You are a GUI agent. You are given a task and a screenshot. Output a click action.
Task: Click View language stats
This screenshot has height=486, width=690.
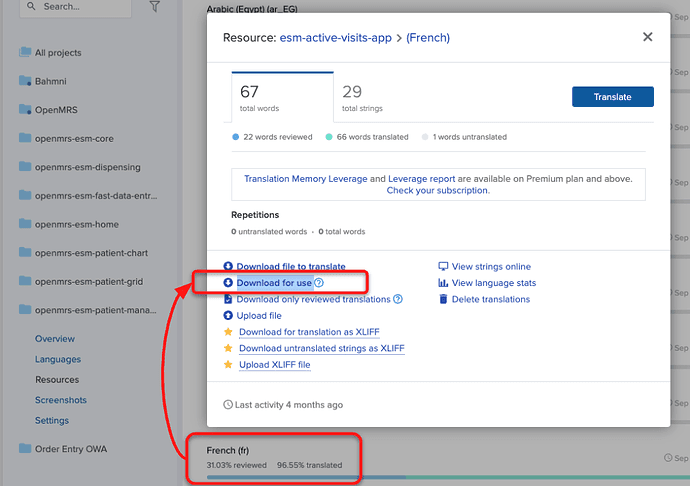(x=494, y=283)
